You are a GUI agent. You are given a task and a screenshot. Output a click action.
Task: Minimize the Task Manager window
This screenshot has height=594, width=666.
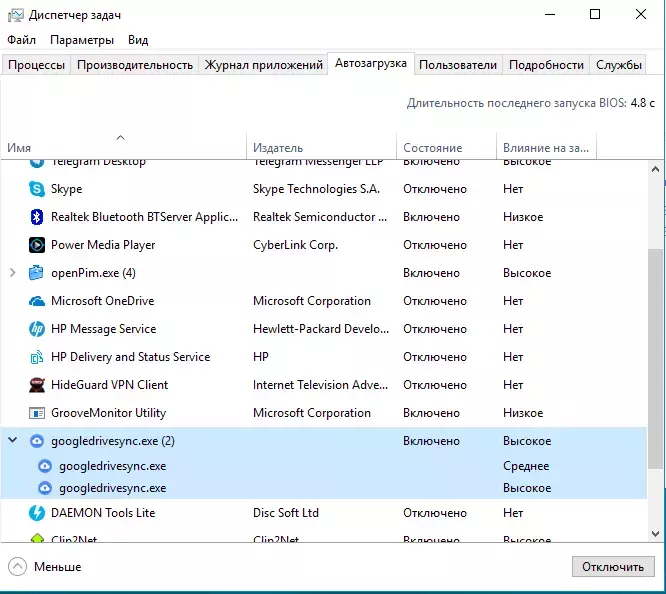pos(550,14)
